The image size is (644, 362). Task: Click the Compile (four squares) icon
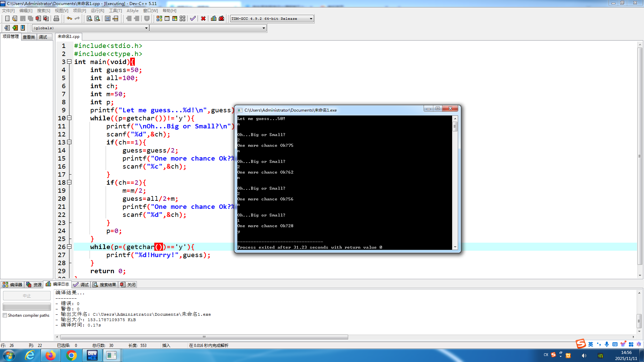tap(159, 18)
